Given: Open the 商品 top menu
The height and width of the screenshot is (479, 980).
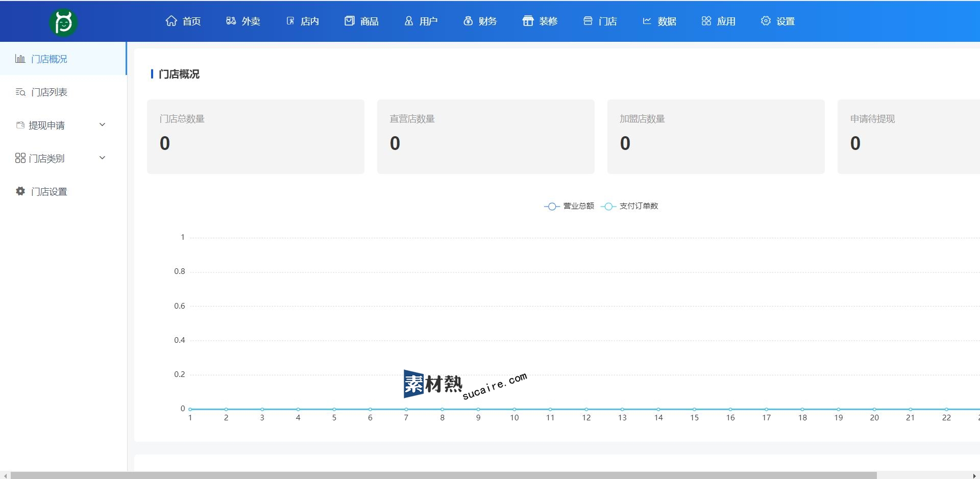Looking at the screenshot, I should tap(361, 21).
